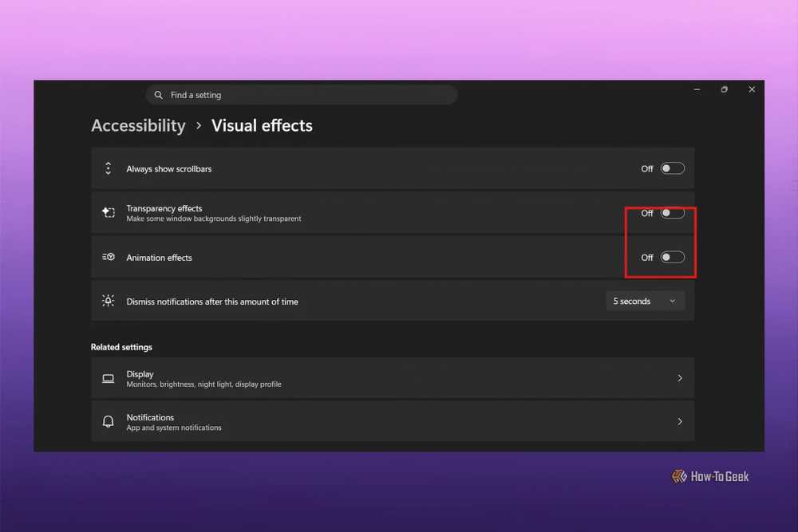Screen dimensions: 798x532
Task: Click the Notifications bell icon
Action: pyautogui.click(x=108, y=422)
